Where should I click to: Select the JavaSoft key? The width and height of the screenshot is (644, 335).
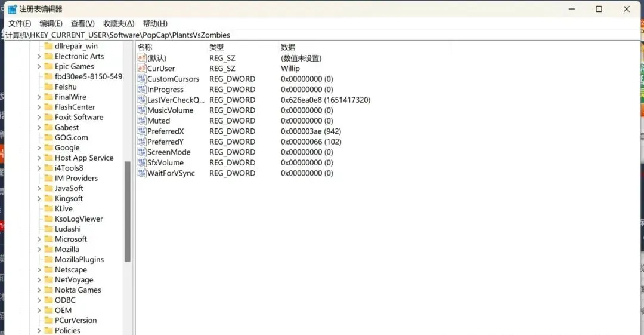(x=69, y=189)
